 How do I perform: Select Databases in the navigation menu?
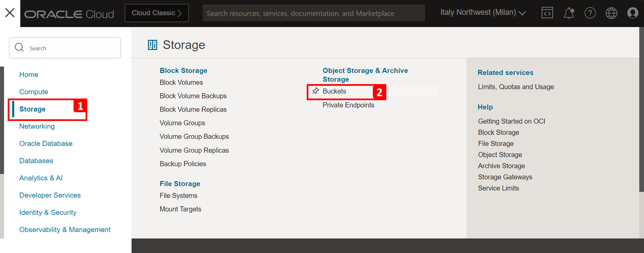click(36, 161)
